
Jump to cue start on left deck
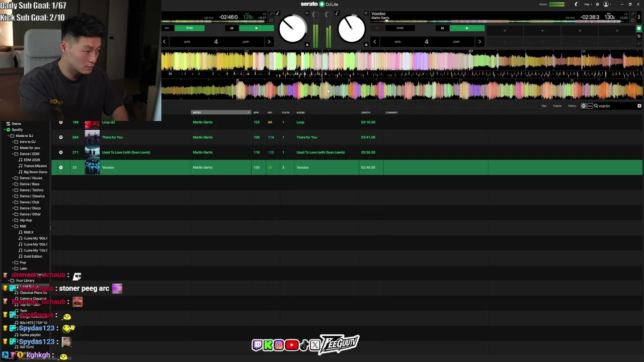pos(232,28)
